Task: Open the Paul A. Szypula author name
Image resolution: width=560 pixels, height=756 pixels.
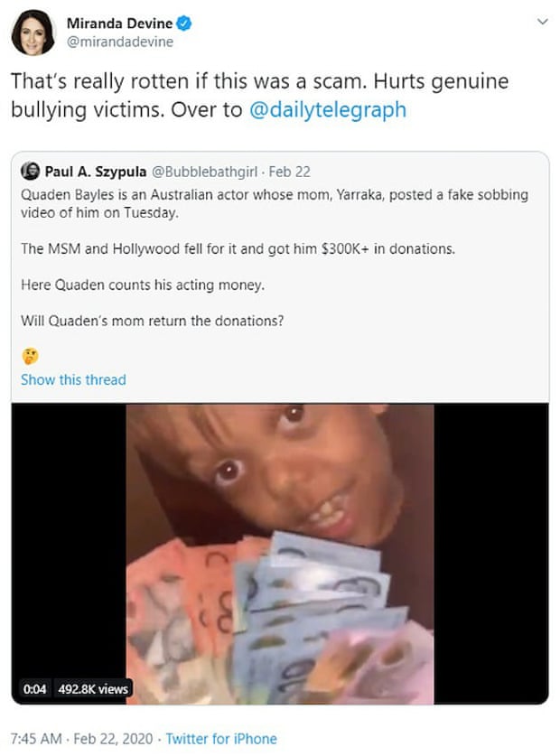Action: pos(96,172)
